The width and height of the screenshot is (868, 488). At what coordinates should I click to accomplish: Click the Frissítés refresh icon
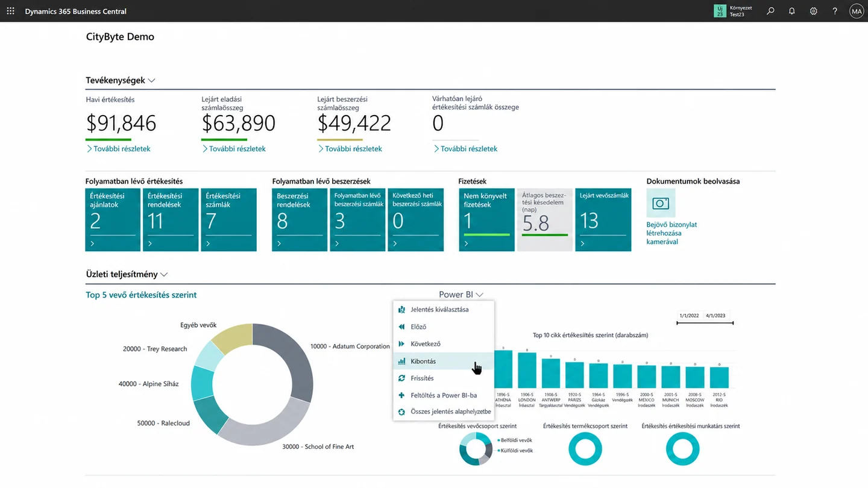click(x=402, y=378)
